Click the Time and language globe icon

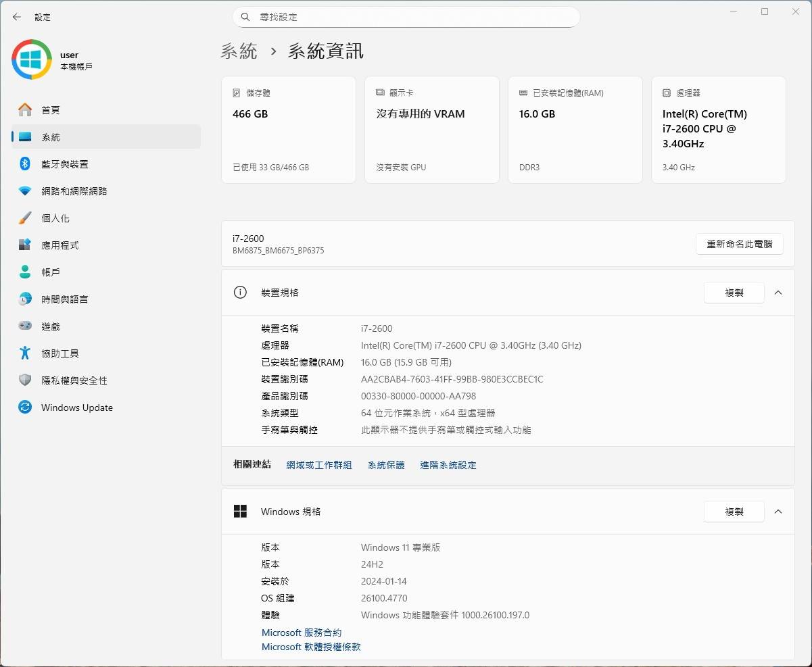(25, 299)
